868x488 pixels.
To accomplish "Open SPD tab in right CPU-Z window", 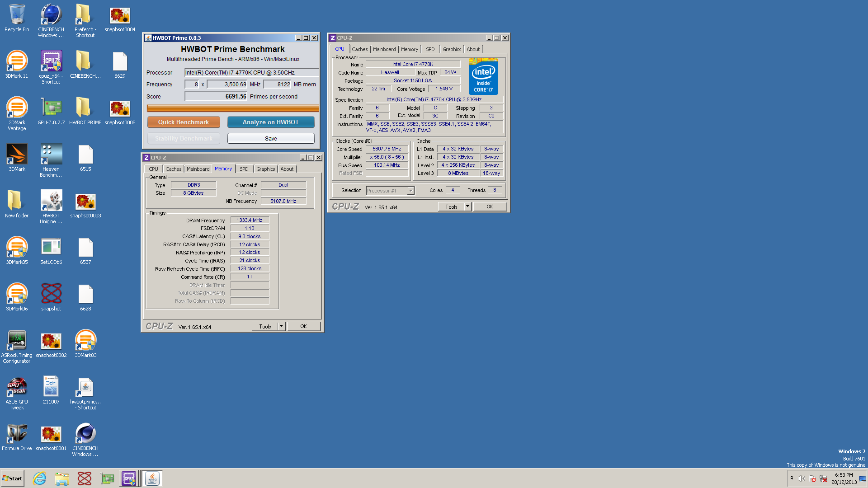I will [430, 49].
